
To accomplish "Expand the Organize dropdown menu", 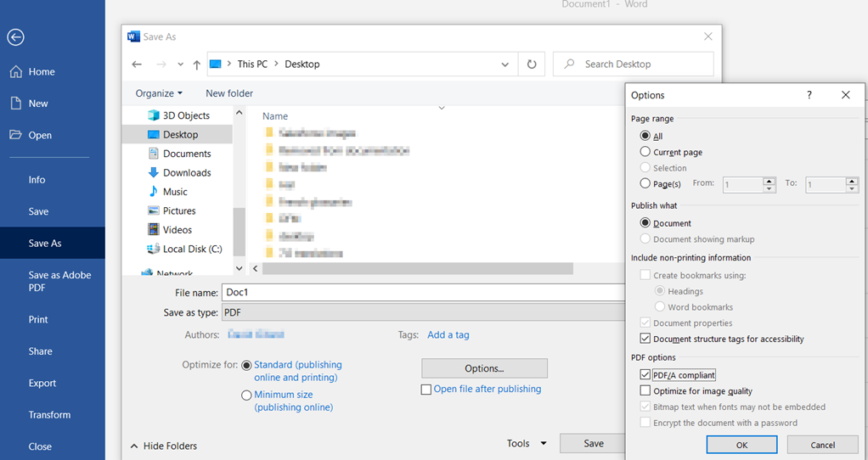I will 159,93.
